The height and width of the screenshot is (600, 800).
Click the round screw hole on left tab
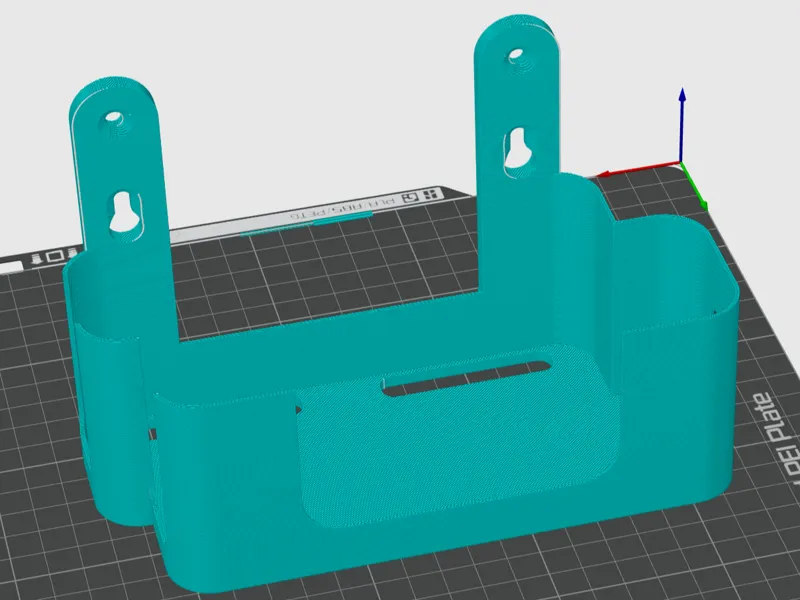pyautogui.click(x=114, y=119)
